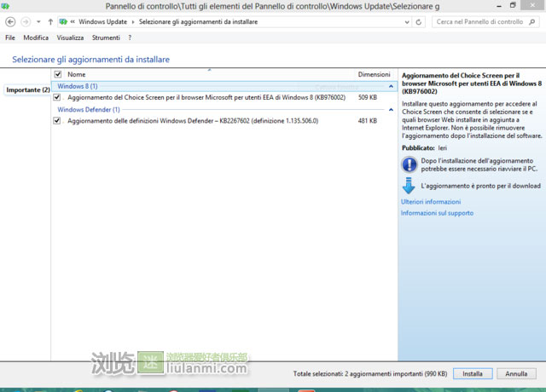Open the Ulteriori informazioni link
This screenshot has width=546, height=392.
click(431, 202)
